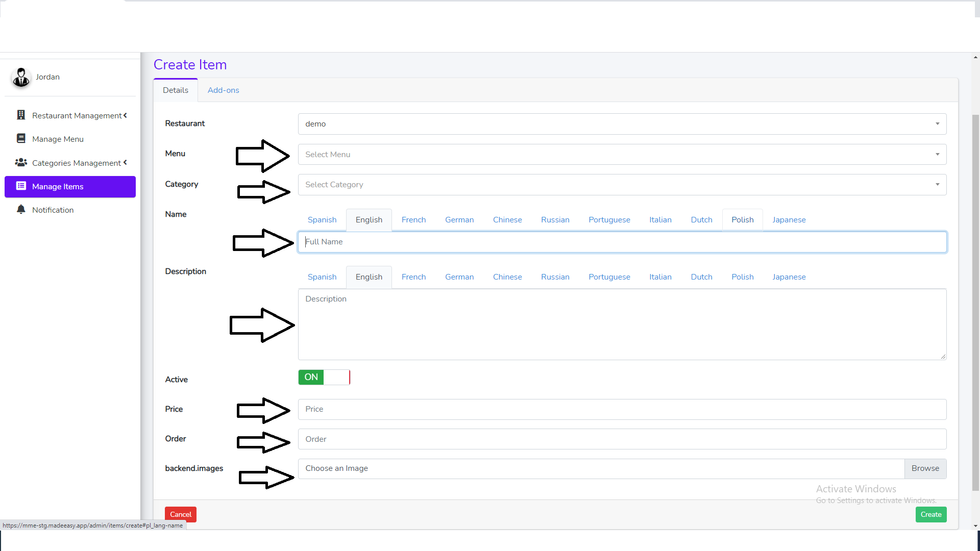Click the Full Name input field

[x=622, y=242]
